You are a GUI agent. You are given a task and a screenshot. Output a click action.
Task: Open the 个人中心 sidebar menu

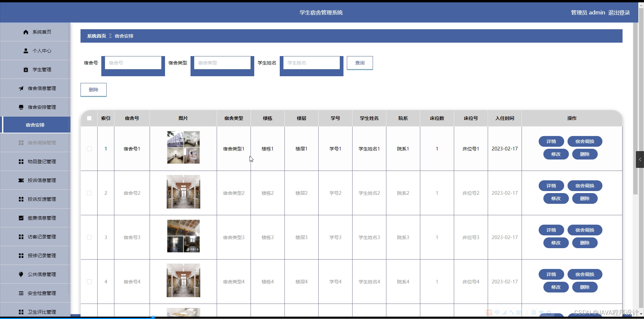pyautogui.click(x=35, y=51)
